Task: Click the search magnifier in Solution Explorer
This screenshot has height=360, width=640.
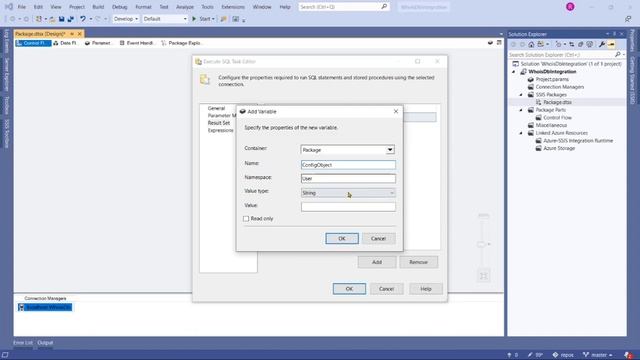Action: (618, 54)
